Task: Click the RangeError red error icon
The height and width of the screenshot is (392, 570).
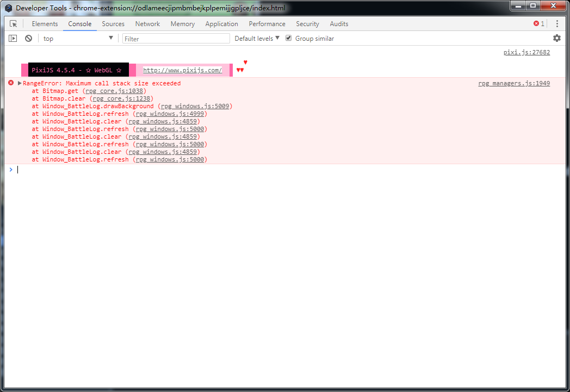Action: click(x=11, y=83)
